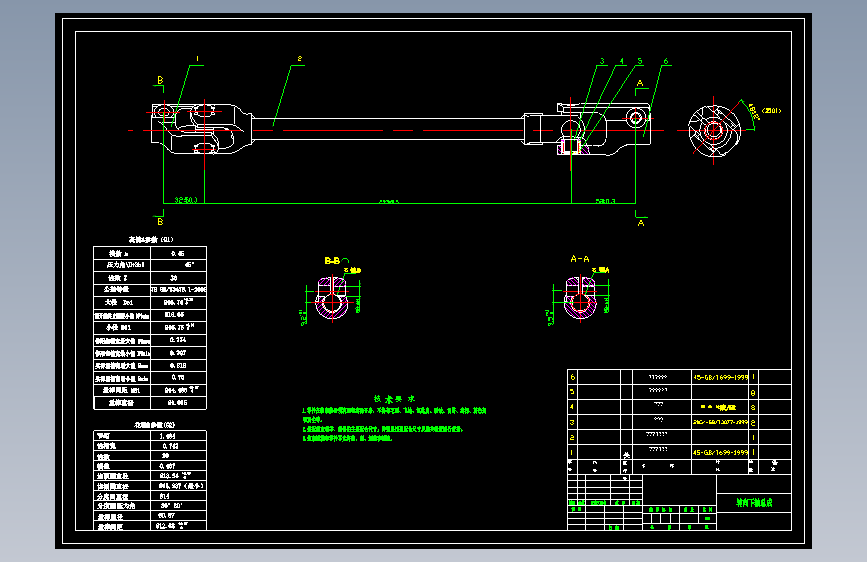Select the lower section marker letter A
This screenshot has height=562, width=867.
pyautogui.click(x=641, y=223)
